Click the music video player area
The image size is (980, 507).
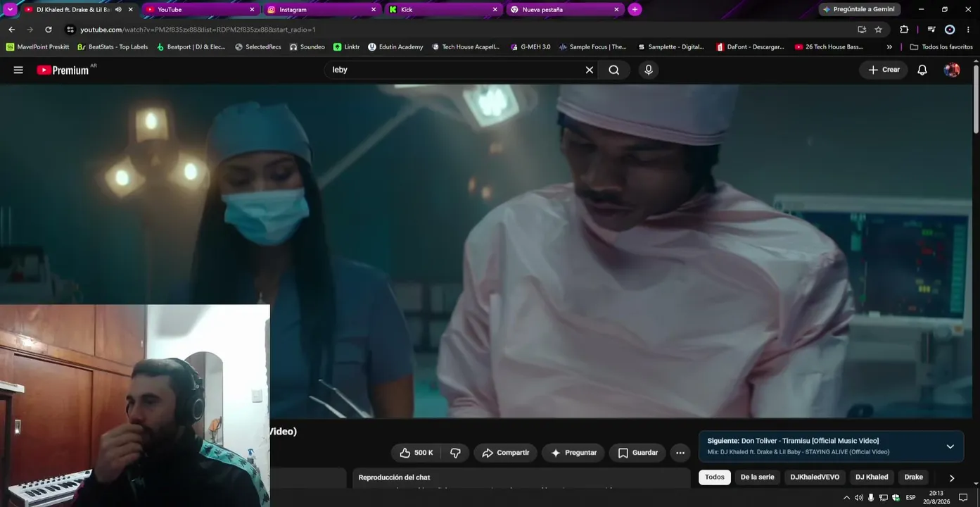click(x=485, y=251)
